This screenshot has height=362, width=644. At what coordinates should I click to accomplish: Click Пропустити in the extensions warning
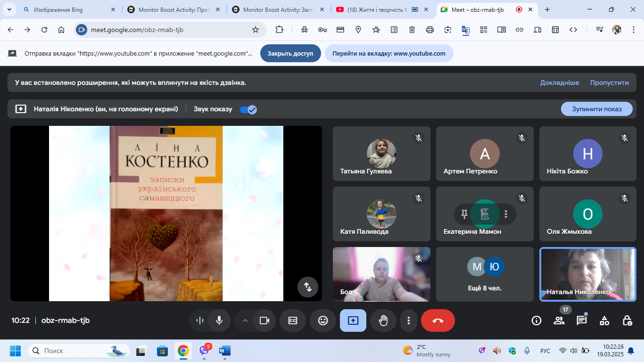pos(610,82)
